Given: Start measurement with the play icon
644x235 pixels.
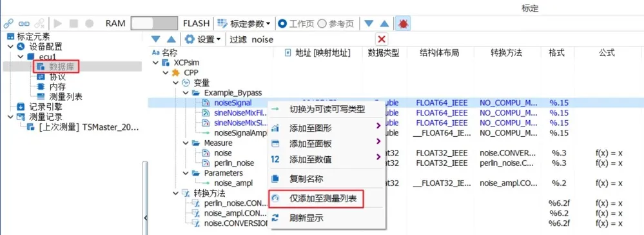Looking at the screenshot, I should coord(58,23).
